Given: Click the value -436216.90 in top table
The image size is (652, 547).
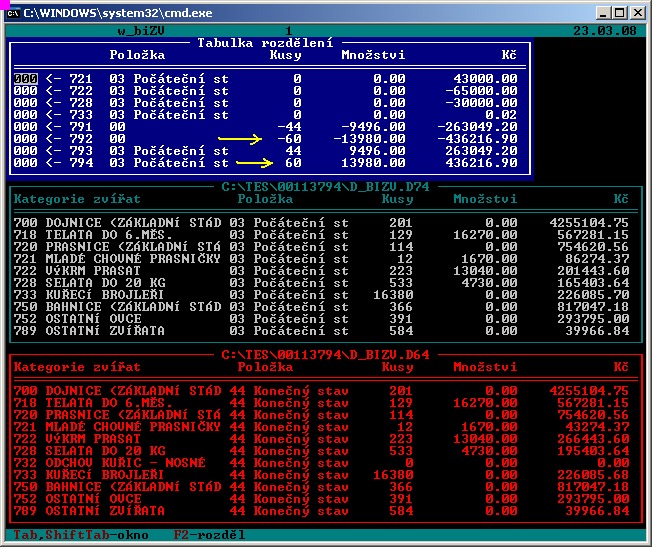Looking at the screenshot, I should coord(477,139).
